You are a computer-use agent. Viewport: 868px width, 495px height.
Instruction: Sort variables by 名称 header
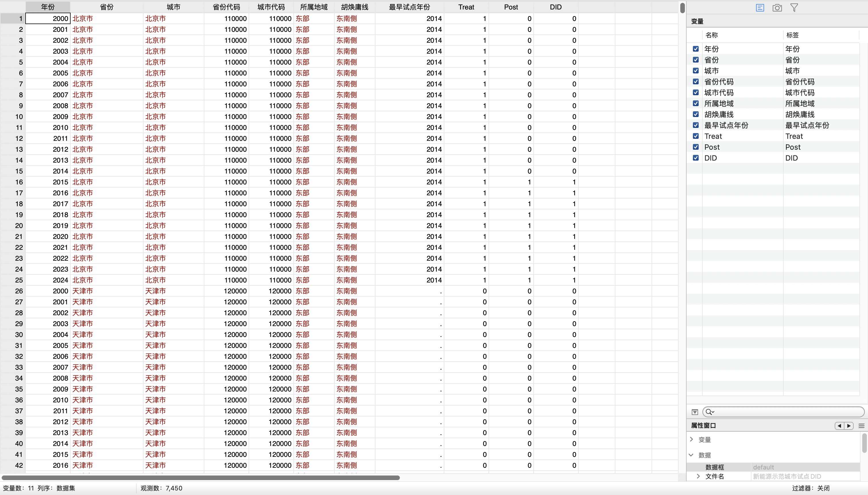coord(712,35)
